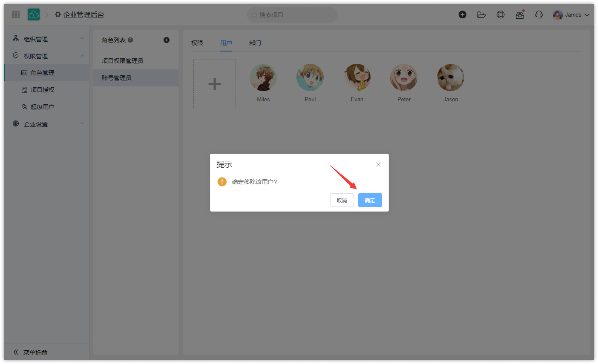The width and height of the screenshot is (598, 364).
Task: Open the folder icon in top bar
Action: [x=481, y=14]
